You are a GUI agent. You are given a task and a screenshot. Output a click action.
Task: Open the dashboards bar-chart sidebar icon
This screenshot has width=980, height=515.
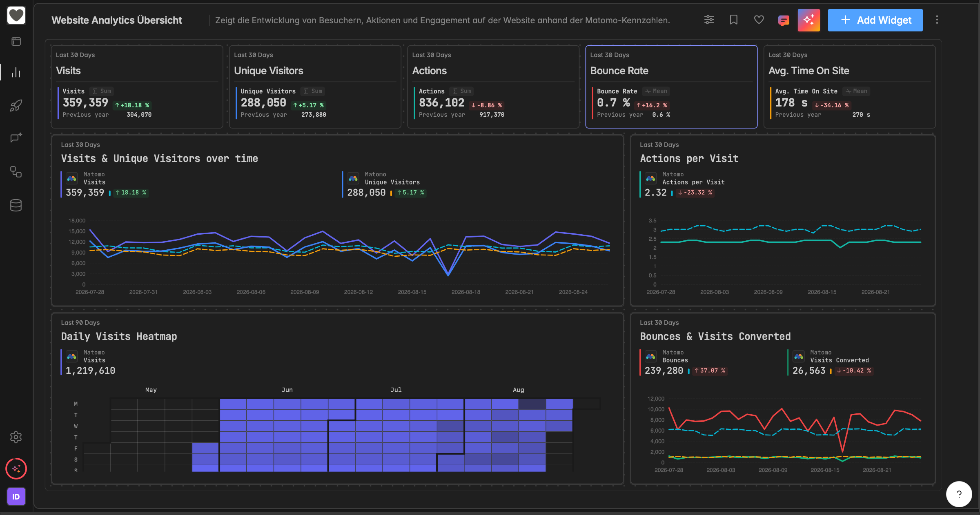[x=16, y=72]
